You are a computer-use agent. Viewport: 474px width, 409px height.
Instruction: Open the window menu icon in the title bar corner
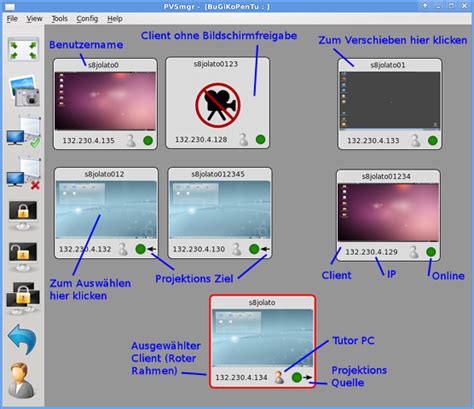[10, 6]
